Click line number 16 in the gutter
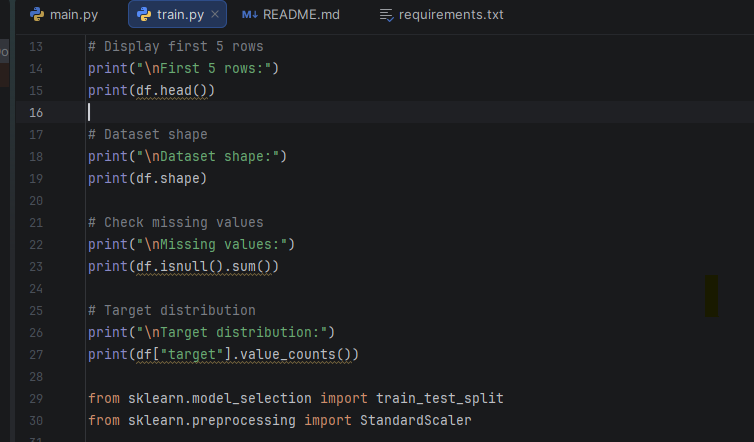 click(x=36, y=113)
